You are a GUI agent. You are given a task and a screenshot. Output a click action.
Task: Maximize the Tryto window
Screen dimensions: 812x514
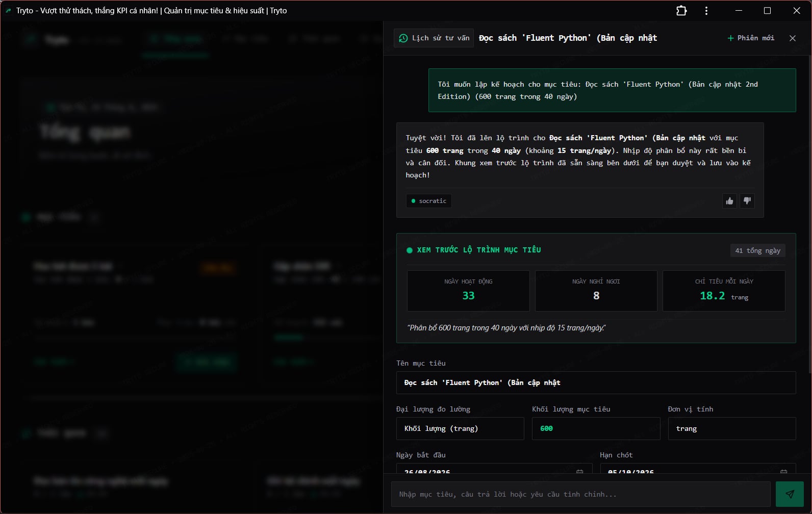click(767, 11)
